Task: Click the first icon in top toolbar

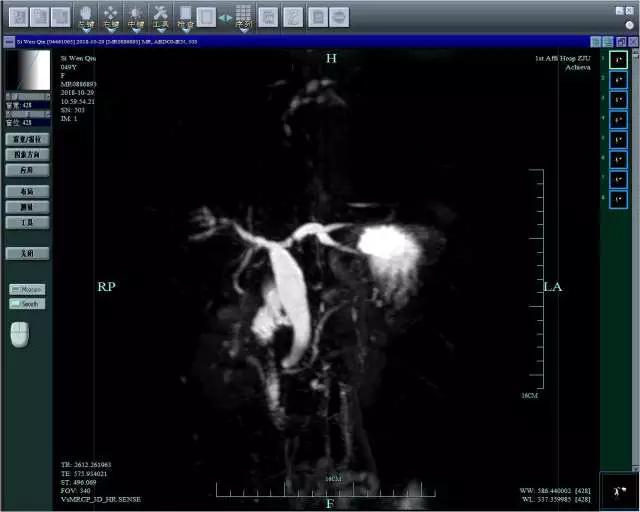Action: tap(18, 17)
